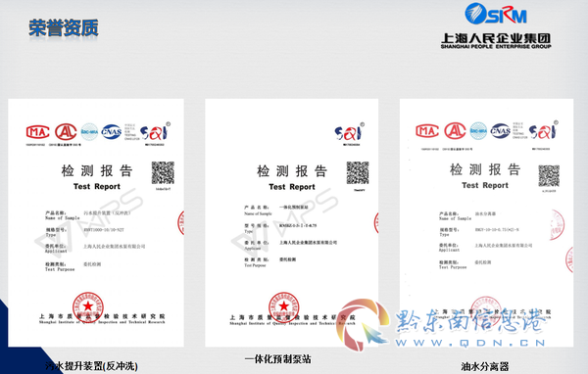Click the SRM globe logo at top
Screen dimensions: 588x374
[x=496, y=14]
